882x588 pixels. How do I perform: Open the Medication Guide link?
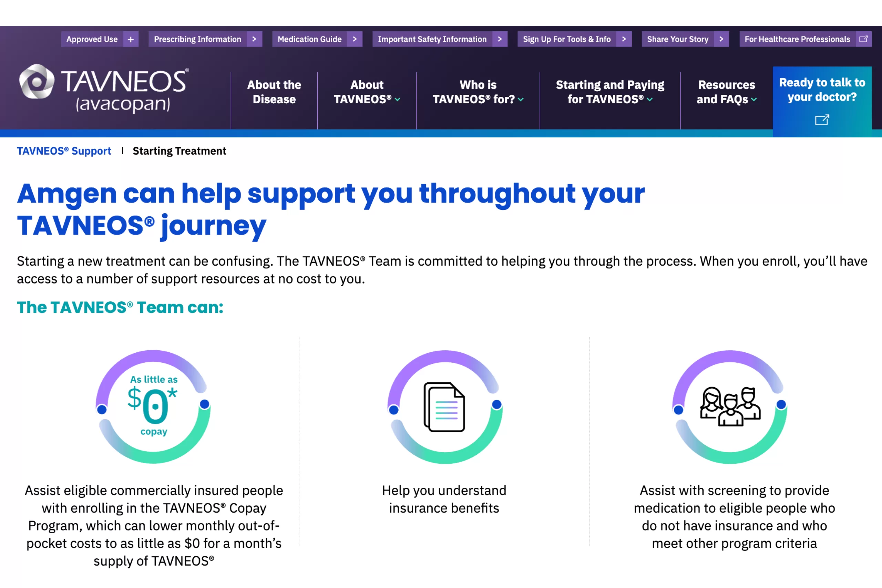[309, 39]
